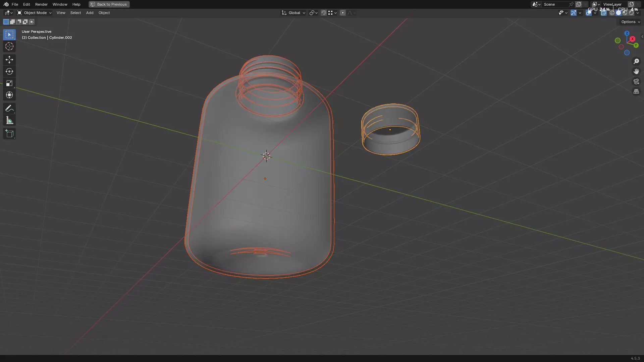Open the proportional falloff dropdown
Viewport: 644px width, 362px height.
click(352, 13)
